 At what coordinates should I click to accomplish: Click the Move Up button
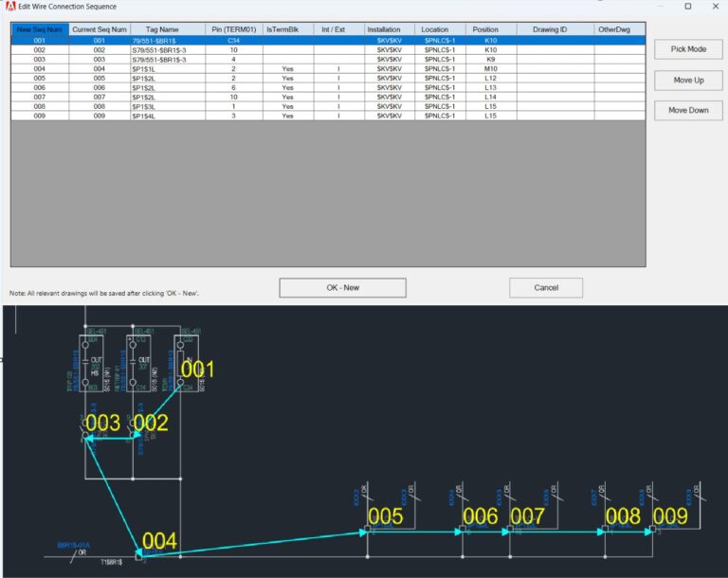point(688,81)
